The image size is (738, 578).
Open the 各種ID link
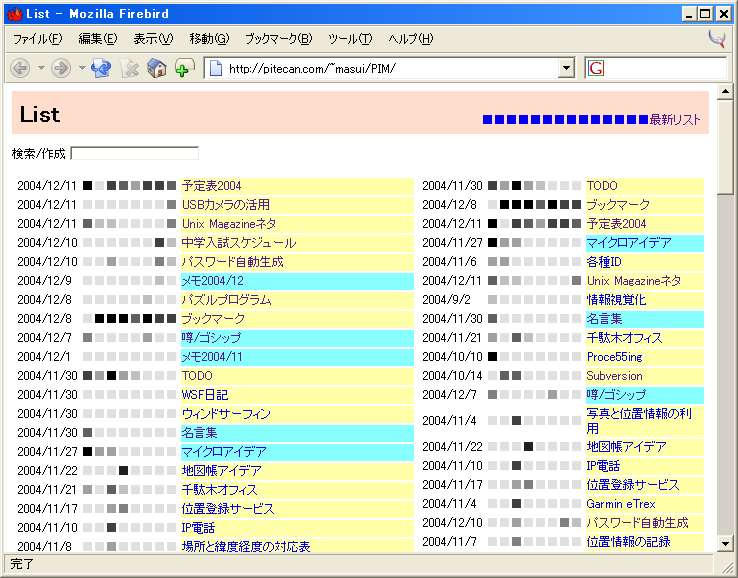click(604, 262)
